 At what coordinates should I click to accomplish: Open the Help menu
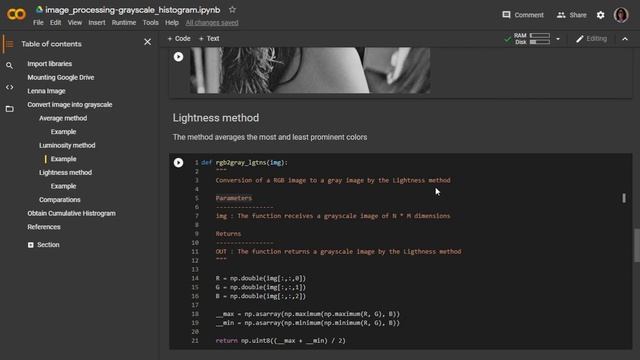tap(172, 23)
